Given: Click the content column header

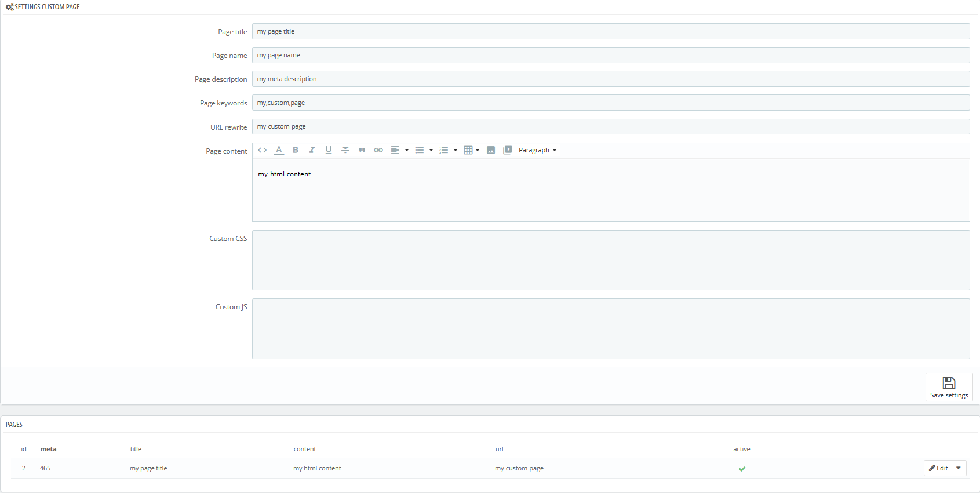Looking at the screenshot, I should [x=305, y=449].
